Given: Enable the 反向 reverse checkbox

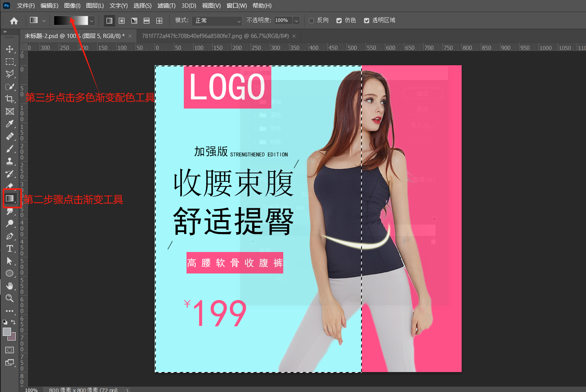Looking at the screenshot, I should pyautogui.click(x=311, y=20).
